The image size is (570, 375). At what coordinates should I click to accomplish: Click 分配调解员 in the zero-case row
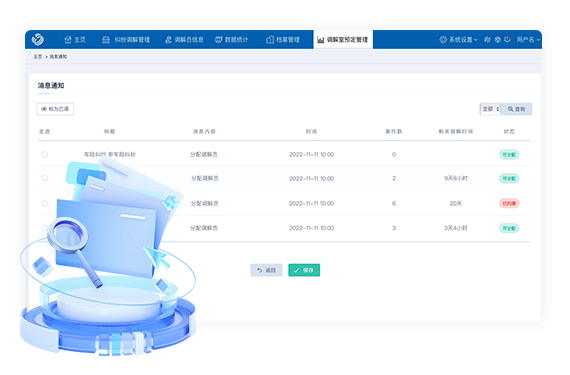coord(204,154)
